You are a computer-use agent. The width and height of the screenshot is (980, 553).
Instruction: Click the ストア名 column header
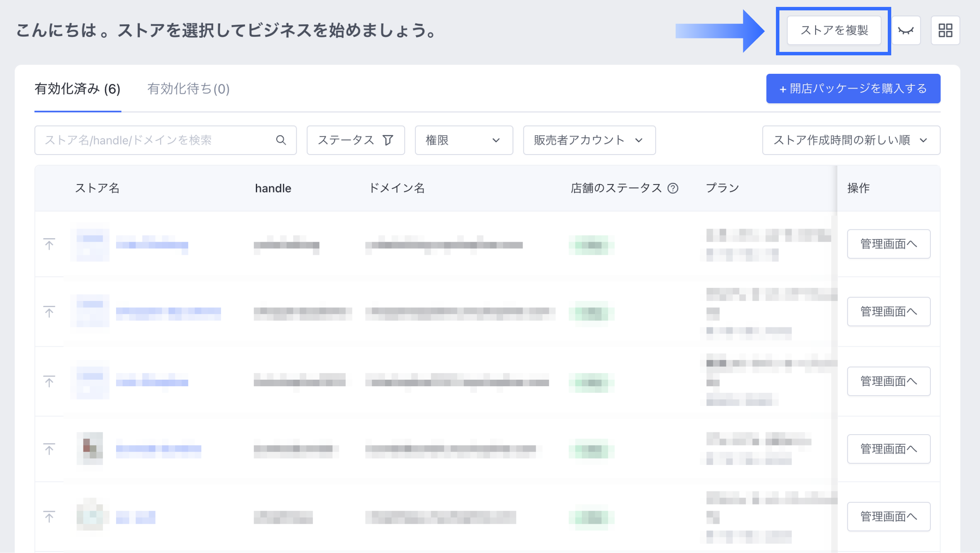pyautogui.click(x=97, y=188)
